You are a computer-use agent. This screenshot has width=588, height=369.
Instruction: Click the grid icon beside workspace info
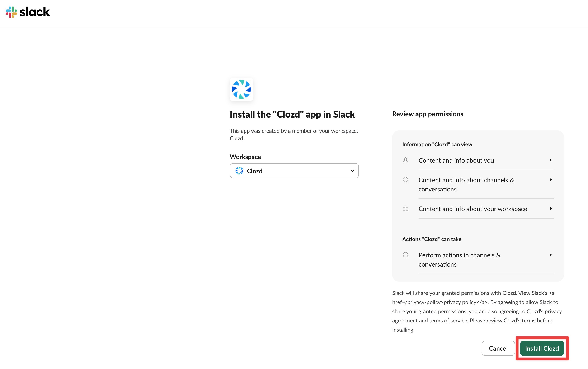(405, 209)
